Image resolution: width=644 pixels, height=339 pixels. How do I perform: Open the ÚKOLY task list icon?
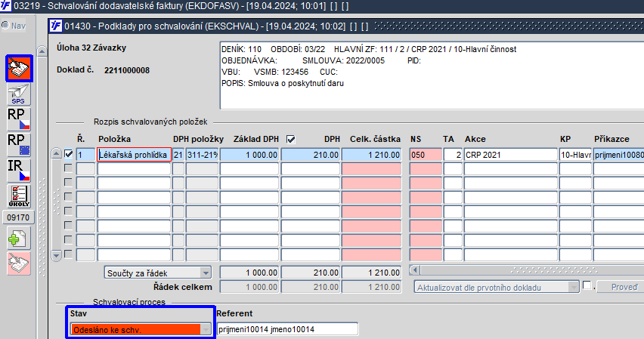[19, 196]
